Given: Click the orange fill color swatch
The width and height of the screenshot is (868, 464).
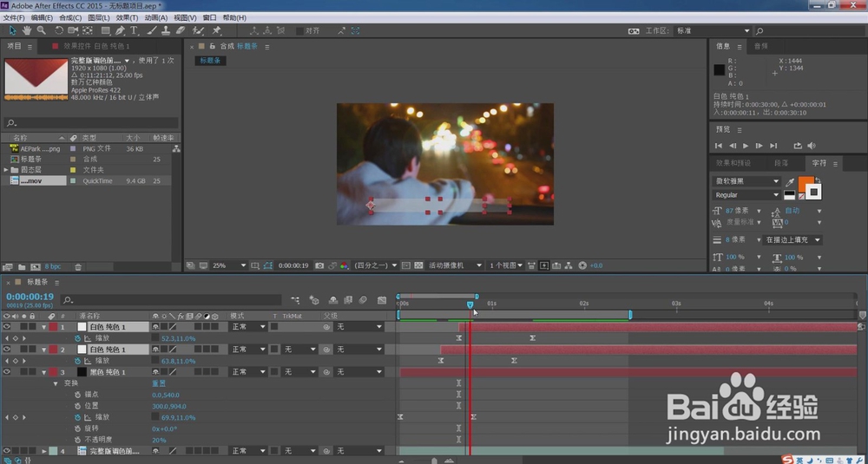Looking at the screenshot, I should click(x=805, y=182).
